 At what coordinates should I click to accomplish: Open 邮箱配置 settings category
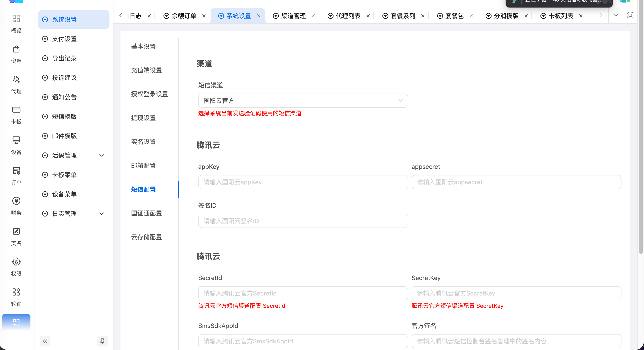tap(143, 166)
